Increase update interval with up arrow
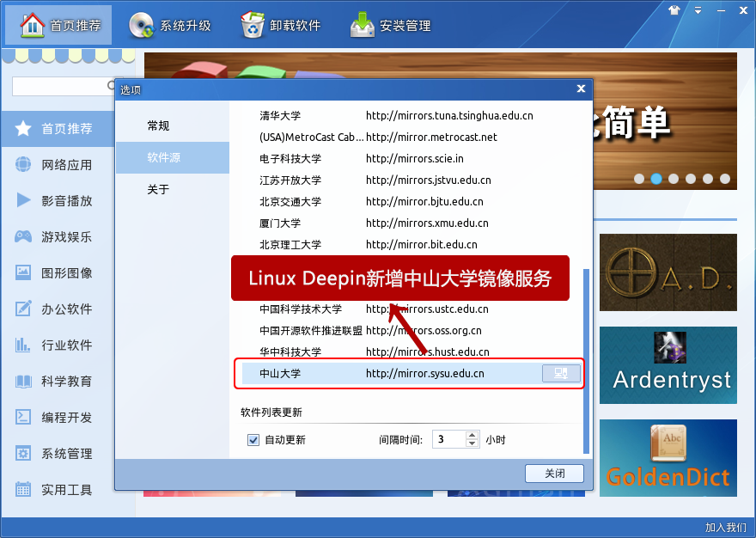This screenshot has width=756, height=538. (472, 435)
